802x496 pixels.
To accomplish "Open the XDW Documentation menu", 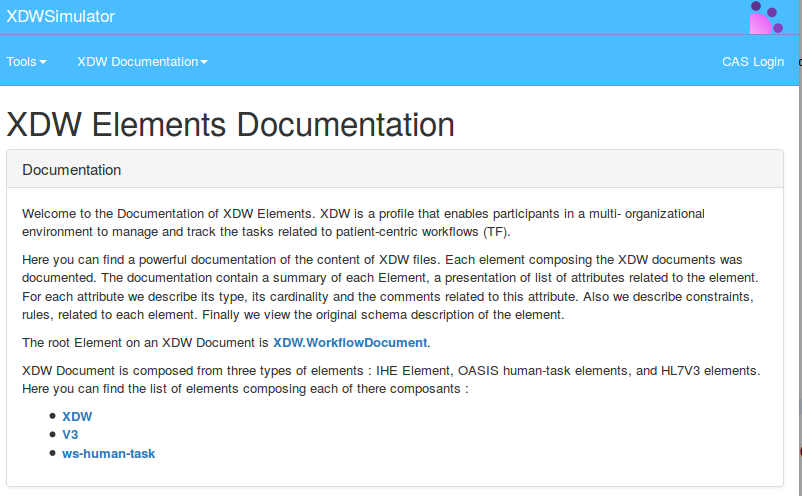I will (142, 62).
